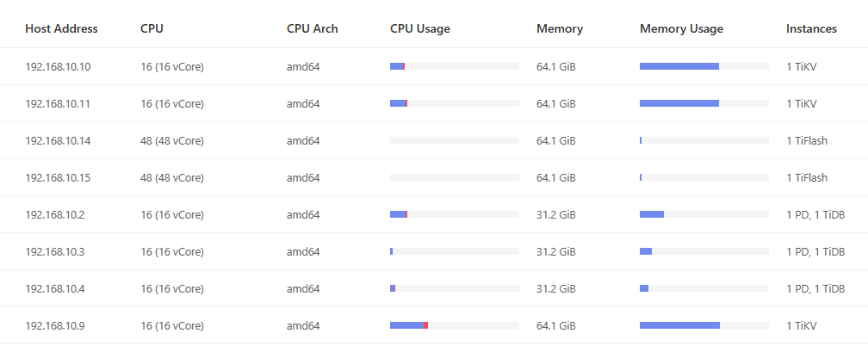Click the 1 TiFlash instance of 192.168.10.14
This screenshot has width=868, height=358.
[806, 140]
